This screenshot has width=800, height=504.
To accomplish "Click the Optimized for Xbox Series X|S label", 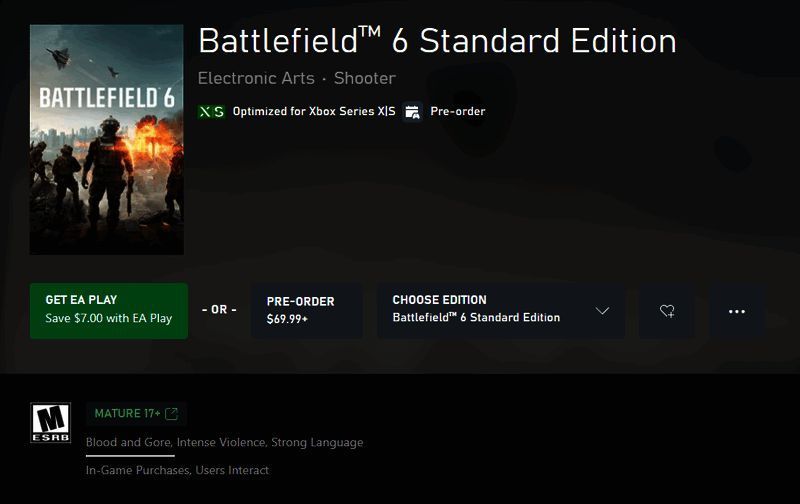I will pos(314,112).
